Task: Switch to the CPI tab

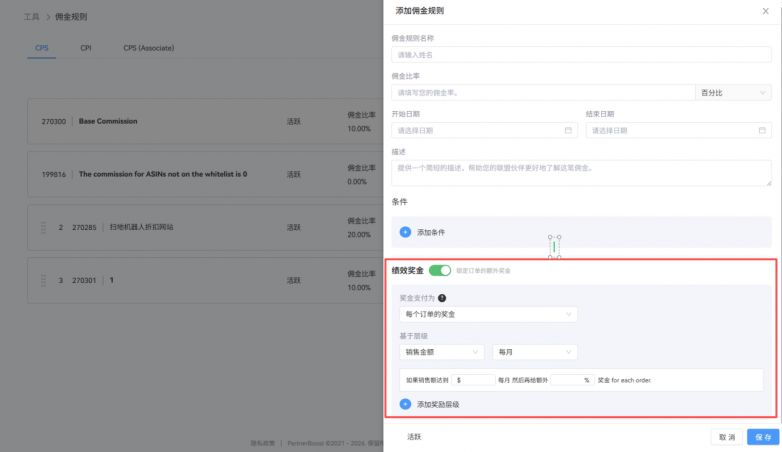Action: click(x=86, y=47)
